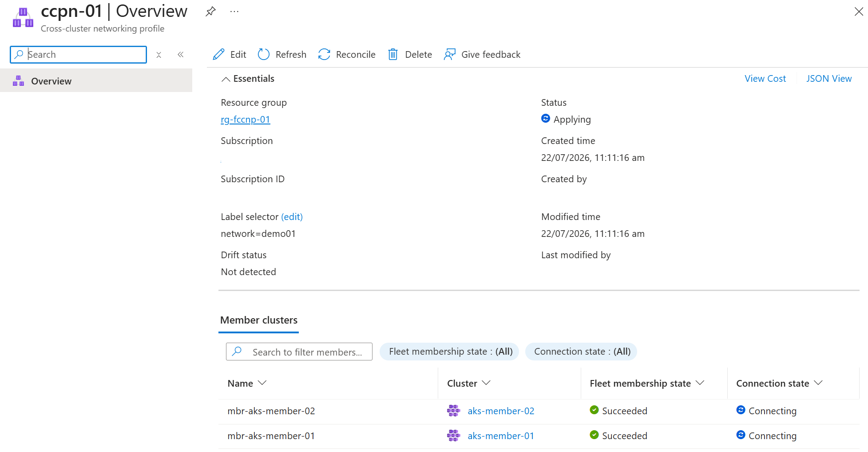Click the Edit pencil icon
Screen dimensions: 868x452
[x=218, y=54]
